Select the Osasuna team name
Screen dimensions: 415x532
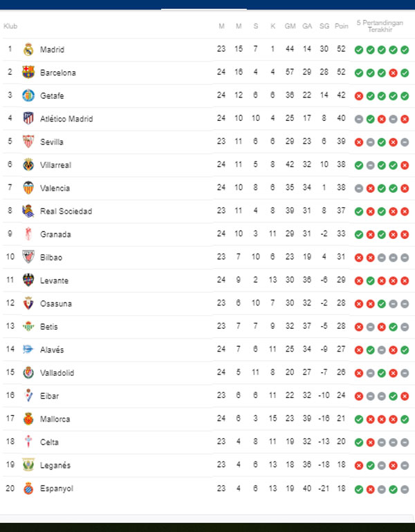coord(55,303)
